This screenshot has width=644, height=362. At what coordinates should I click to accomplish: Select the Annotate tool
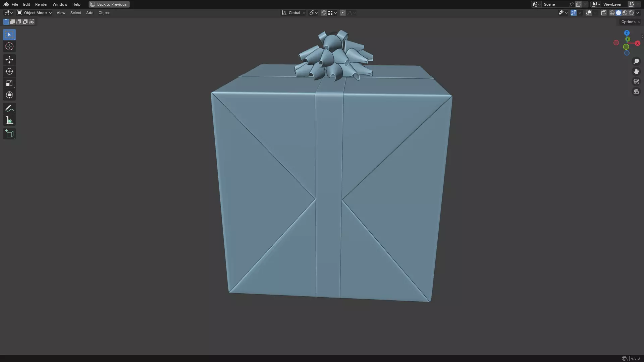(x=9, y=108)
